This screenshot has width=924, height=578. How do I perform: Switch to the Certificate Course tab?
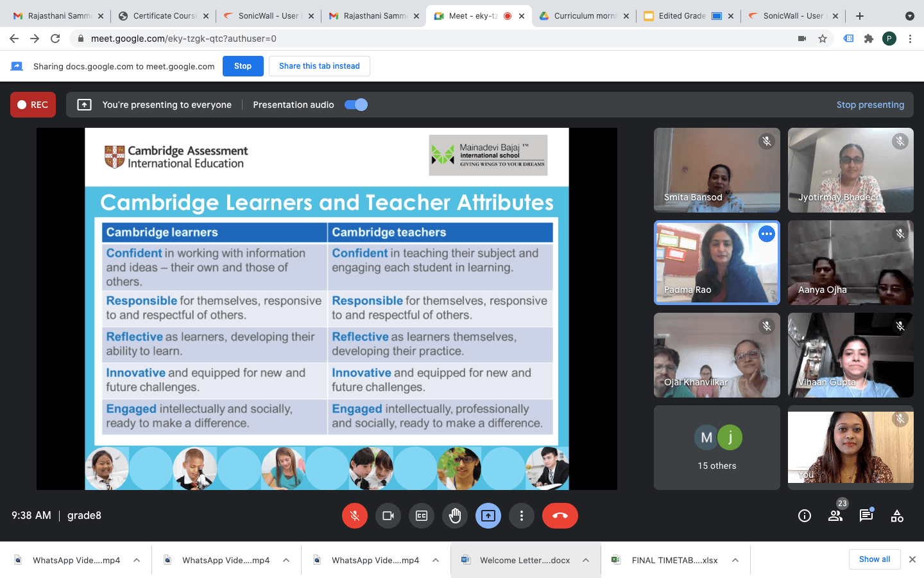(x=164, y=16)
